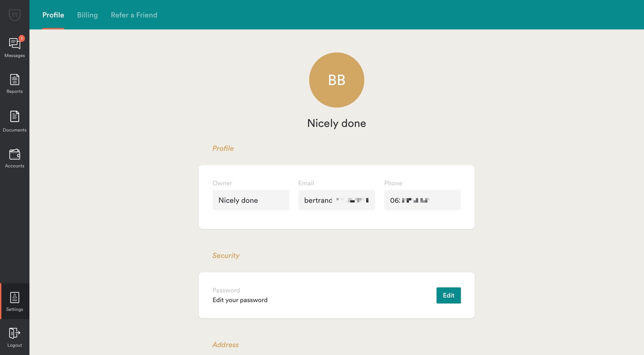Click the 'Edit your password' text
This screenshot has height=355, width=644.
[240, 300]
